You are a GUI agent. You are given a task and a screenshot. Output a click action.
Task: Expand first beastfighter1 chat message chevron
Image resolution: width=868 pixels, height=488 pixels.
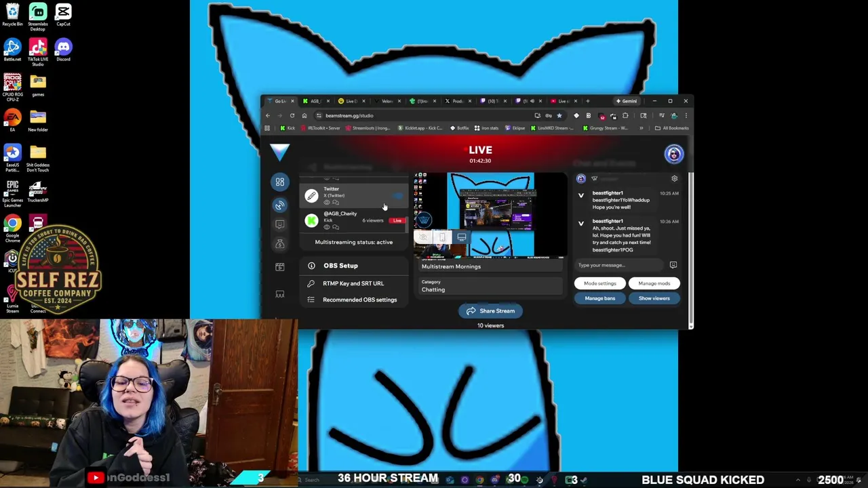pyautogui.click(x=580, y=196)
